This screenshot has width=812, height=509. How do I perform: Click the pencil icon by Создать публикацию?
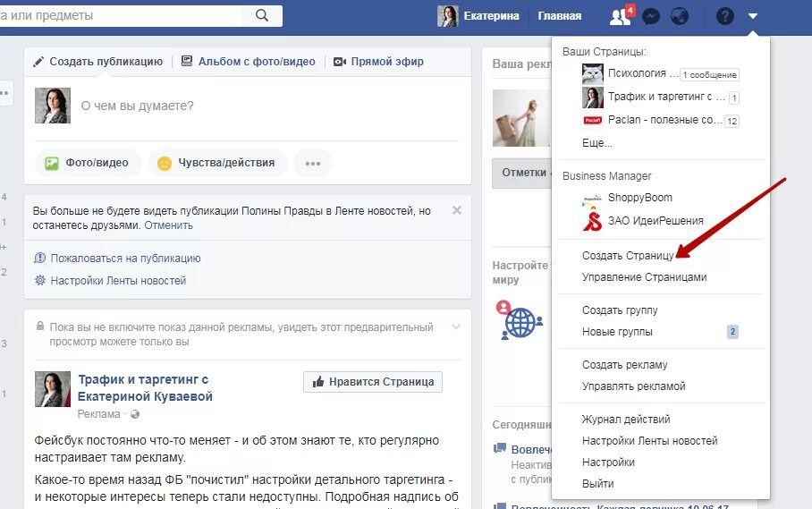point(38,62)
